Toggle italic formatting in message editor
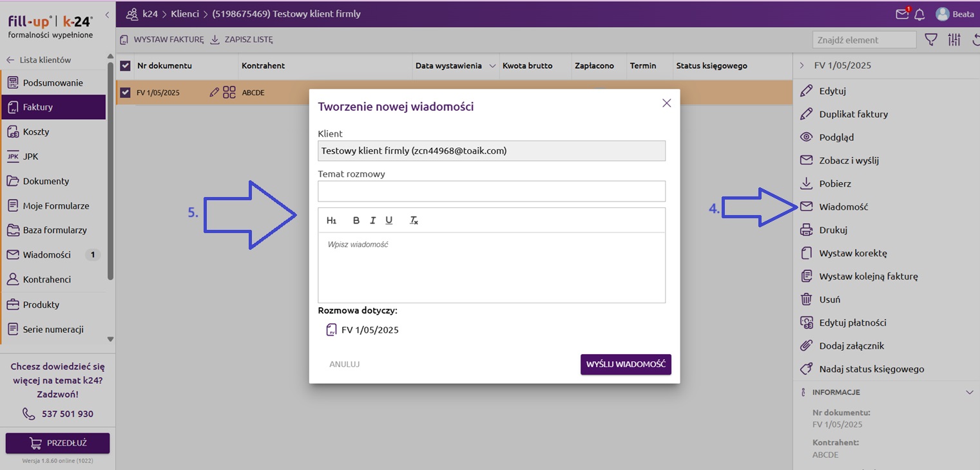Screen dimensions: 980x470 (372, 220)
